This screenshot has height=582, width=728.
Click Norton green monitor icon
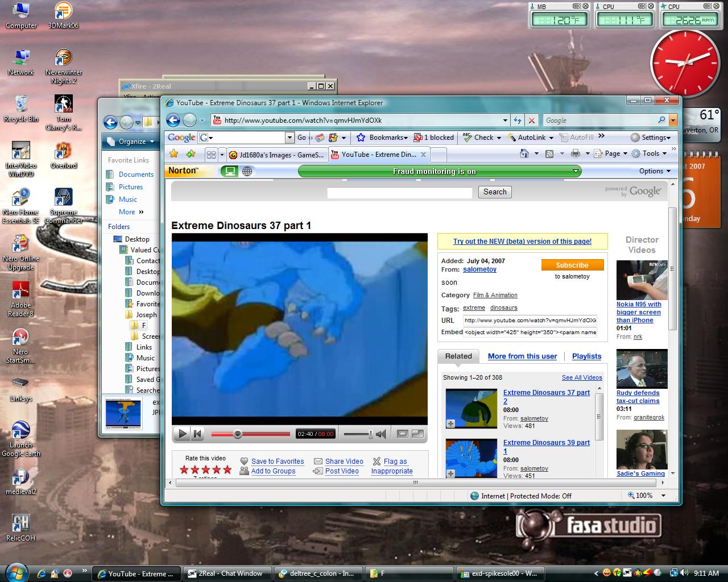[x=230, y=171]
